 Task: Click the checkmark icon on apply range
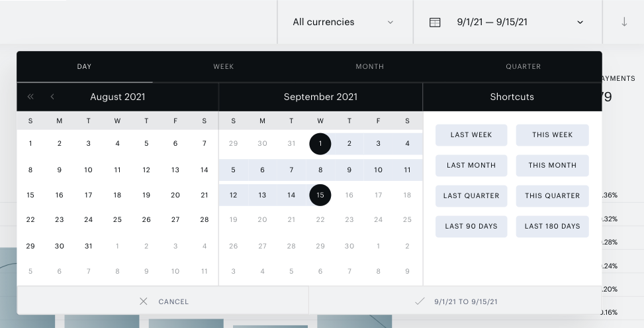tap(420, 301)
